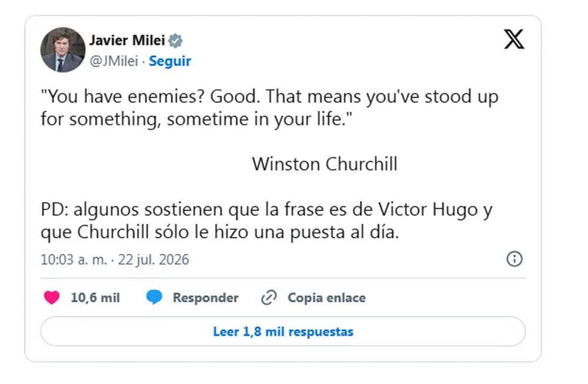The image size is (588, 384).
Task: Click Leer 1,8 mil respuestas
Action: tap(283, 332)
